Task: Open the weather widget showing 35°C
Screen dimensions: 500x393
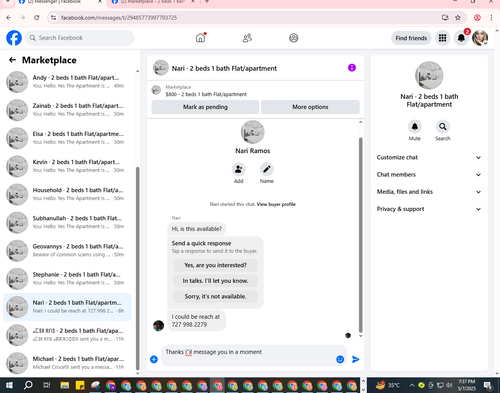Action: [x=387, y=385]
